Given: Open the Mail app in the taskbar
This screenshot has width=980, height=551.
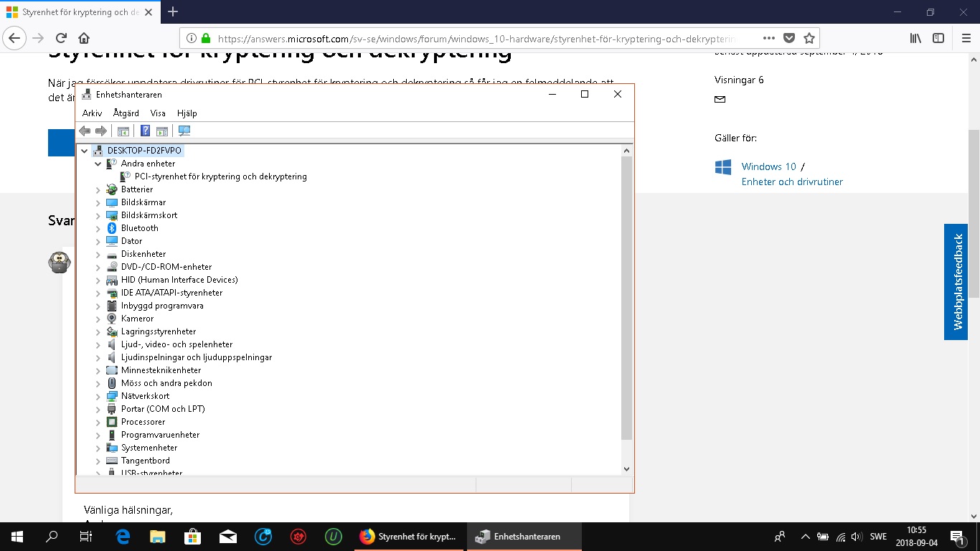Looking at the screenshot, I should pyautogui.click(x=228, y=536).
